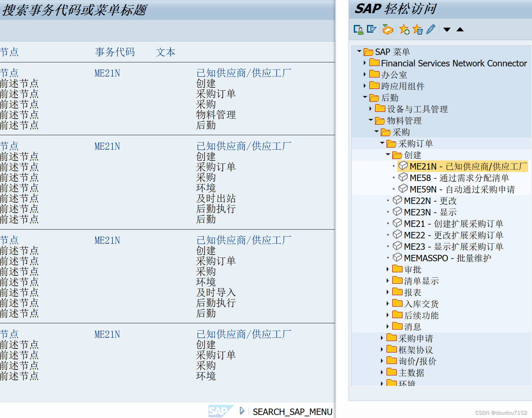Screen dimensions: 532x418
Task: Click the SAP 菜单 folder icon
Action: (369, 52)
